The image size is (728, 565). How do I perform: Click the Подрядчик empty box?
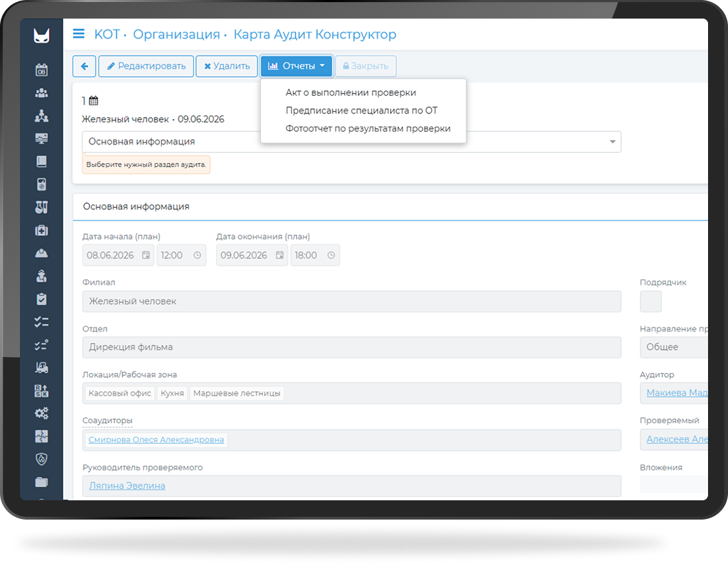point(650,301)
